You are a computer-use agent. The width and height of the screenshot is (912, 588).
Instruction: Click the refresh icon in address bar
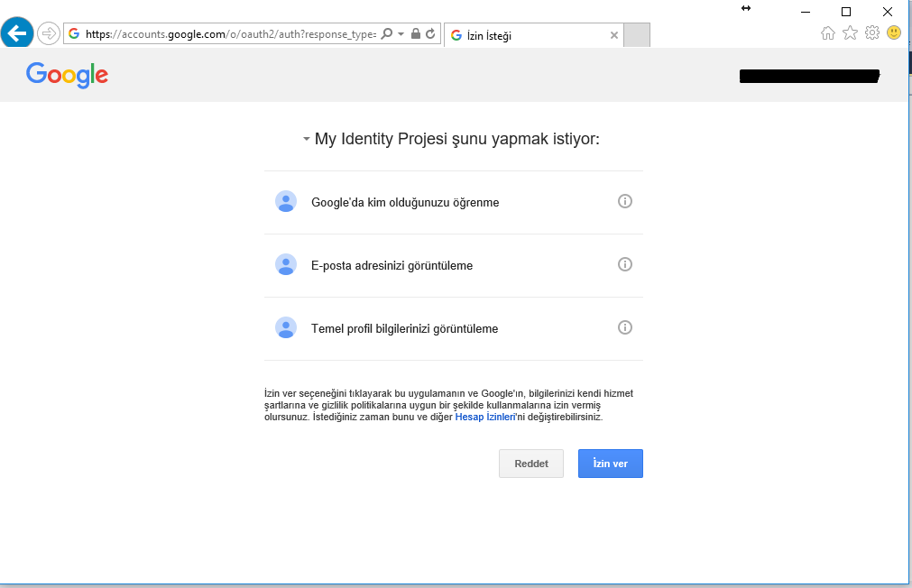pyautogui.click(x=431, y=34)
